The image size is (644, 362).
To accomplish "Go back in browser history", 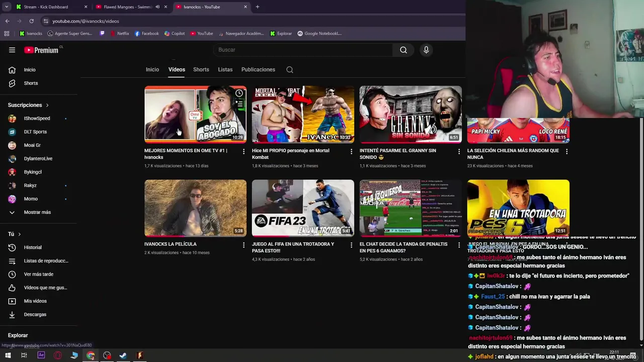I will (x=7, y=21).
